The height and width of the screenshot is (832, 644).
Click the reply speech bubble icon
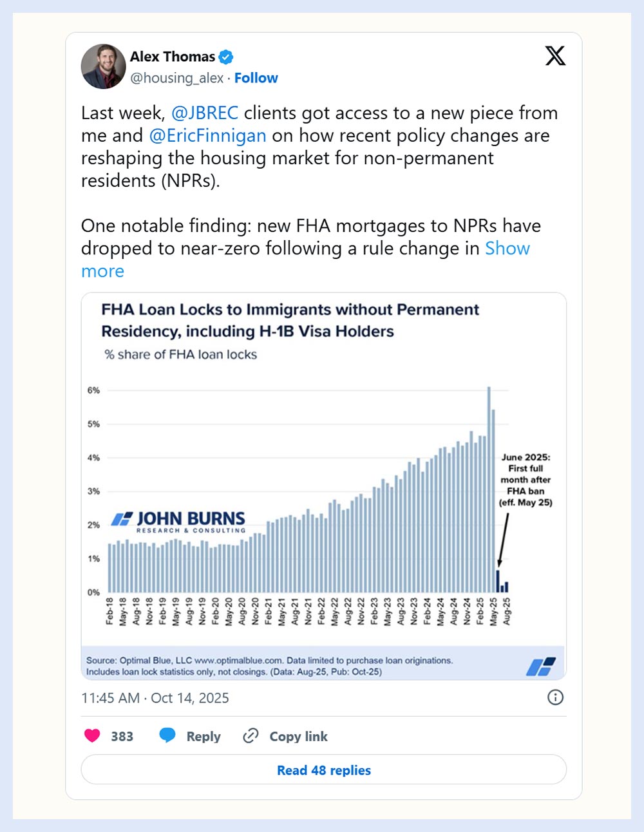tap(167, 735)
